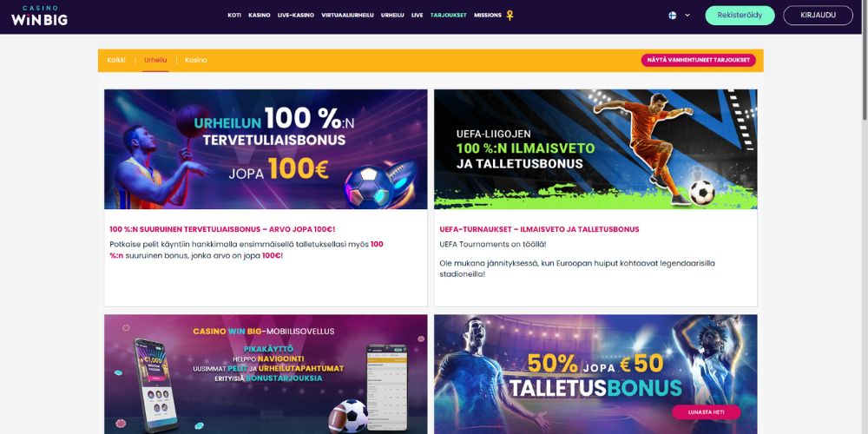
Task: Open the Kasino menu item
Action: coord(259,16)
